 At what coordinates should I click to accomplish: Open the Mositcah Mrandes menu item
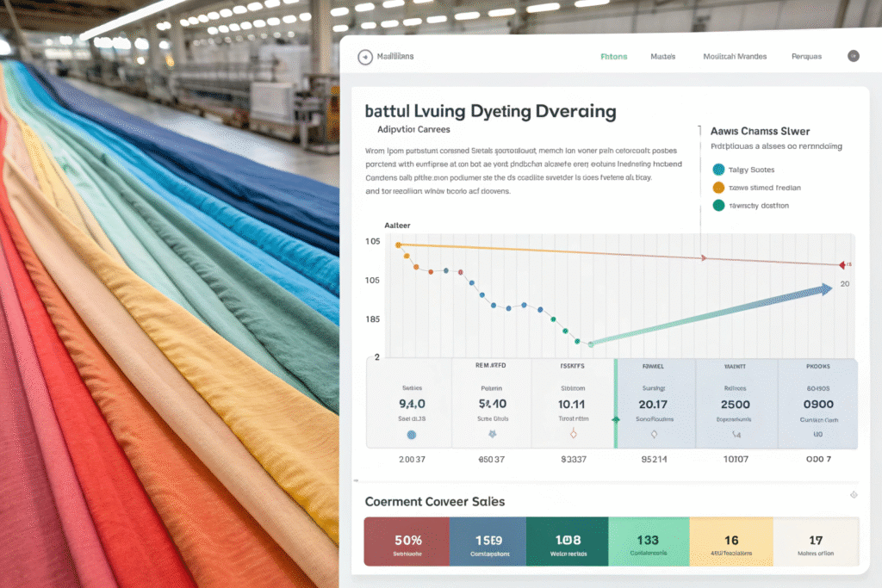735,57
